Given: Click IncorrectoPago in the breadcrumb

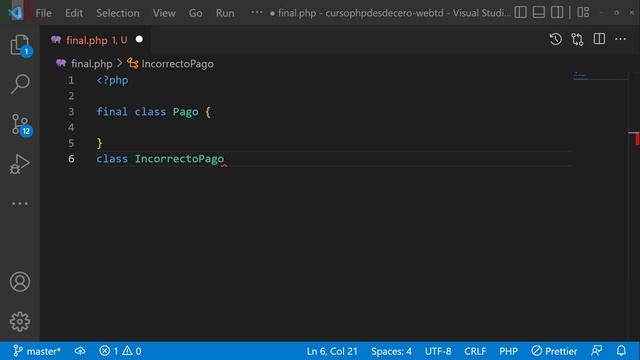Looking at the screenshot, I should coord(177,64).
